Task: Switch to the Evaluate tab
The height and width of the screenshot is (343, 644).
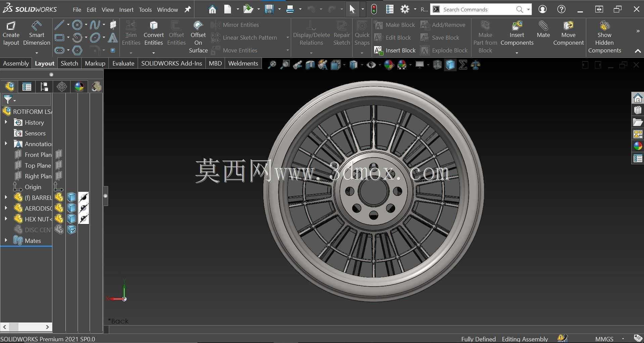Action: tap(123, 63)
